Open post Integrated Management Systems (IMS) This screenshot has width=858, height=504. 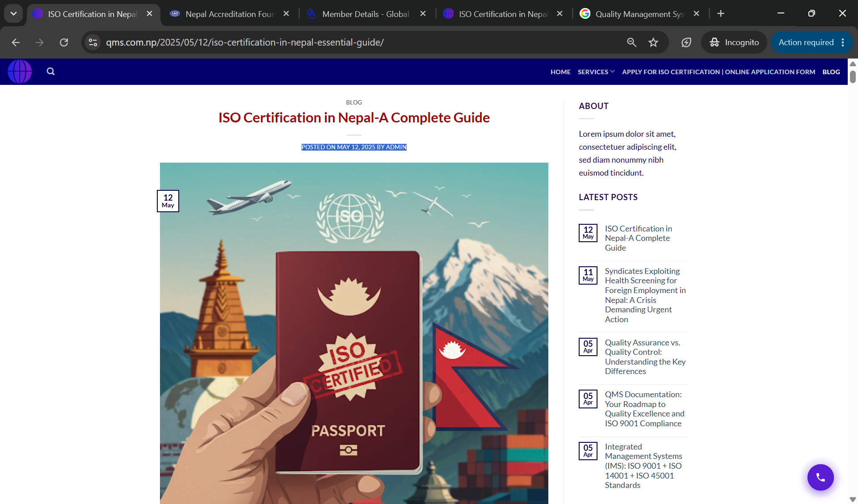[643, 466]
